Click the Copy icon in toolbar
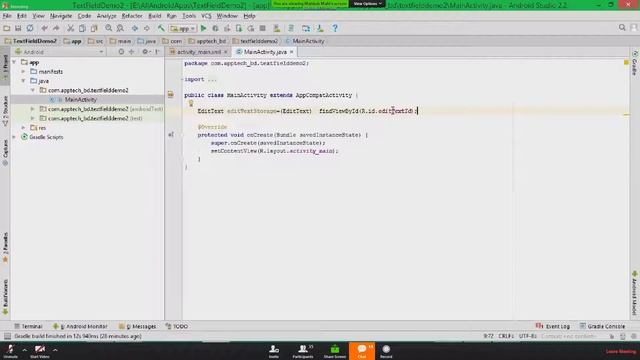Viewport: 640px width, 360px height. [x=82, y=28]
